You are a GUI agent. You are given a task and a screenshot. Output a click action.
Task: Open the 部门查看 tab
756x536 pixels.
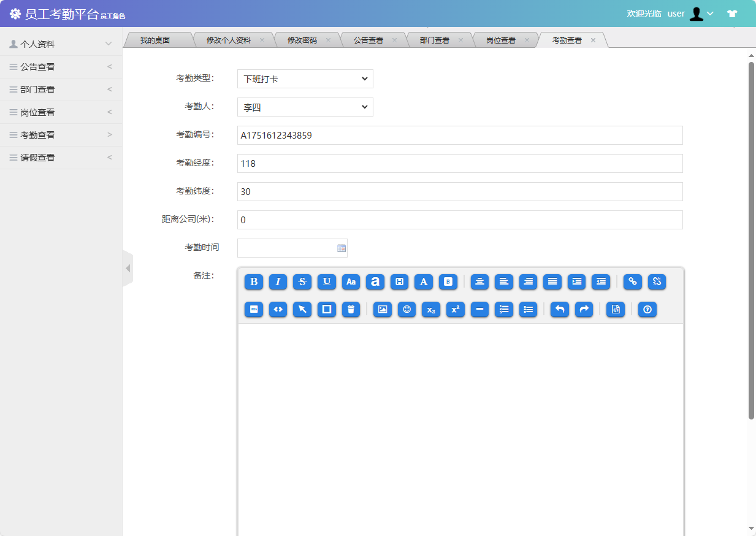436,39
